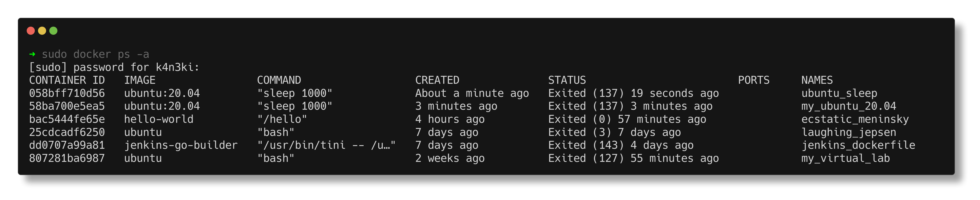Click the red close window button
This screenshot has height=200, width=980.
coord(31,31)
